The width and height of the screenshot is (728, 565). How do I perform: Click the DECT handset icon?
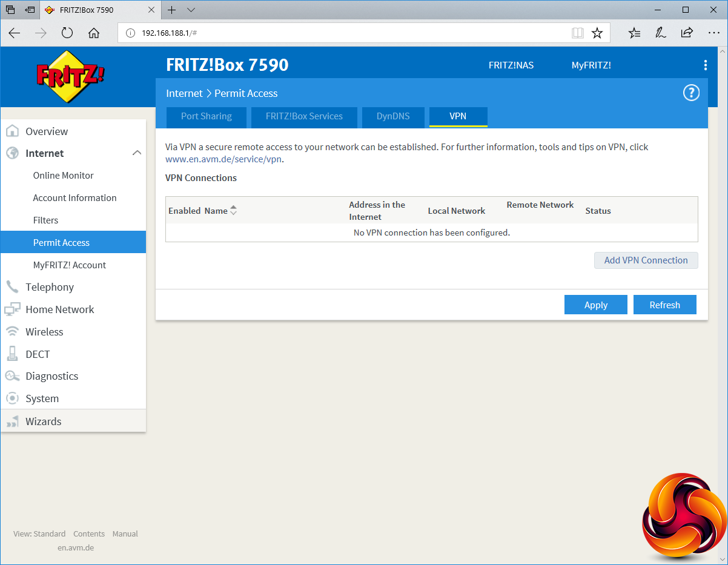click(x=12, y=354)
